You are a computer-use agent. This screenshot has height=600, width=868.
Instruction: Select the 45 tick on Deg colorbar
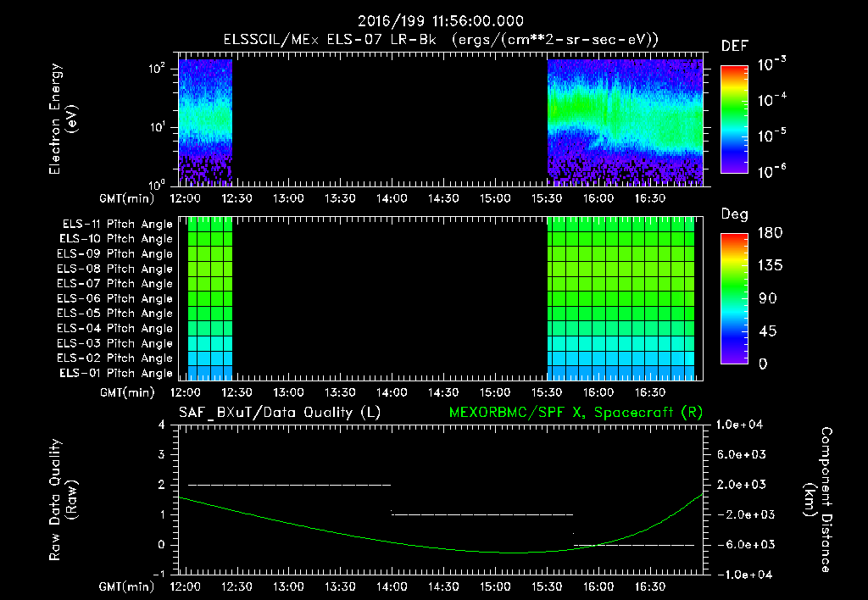coord(767,331)
